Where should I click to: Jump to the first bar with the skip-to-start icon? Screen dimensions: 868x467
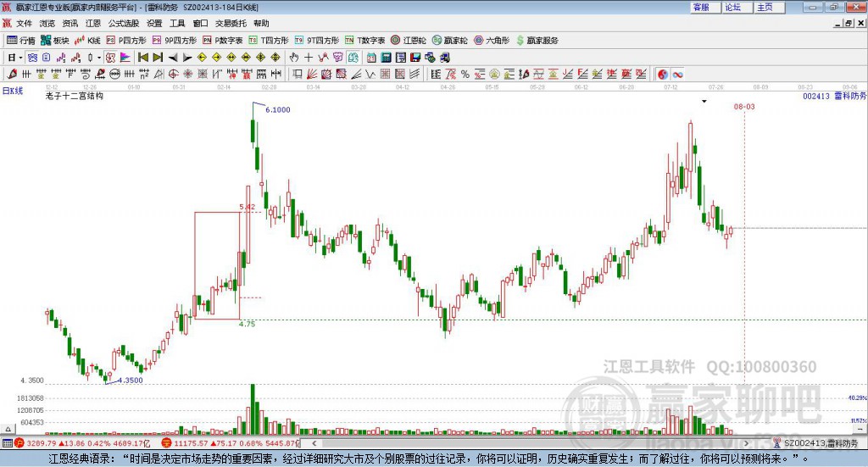pyautogui.click(x=142, y=58)
